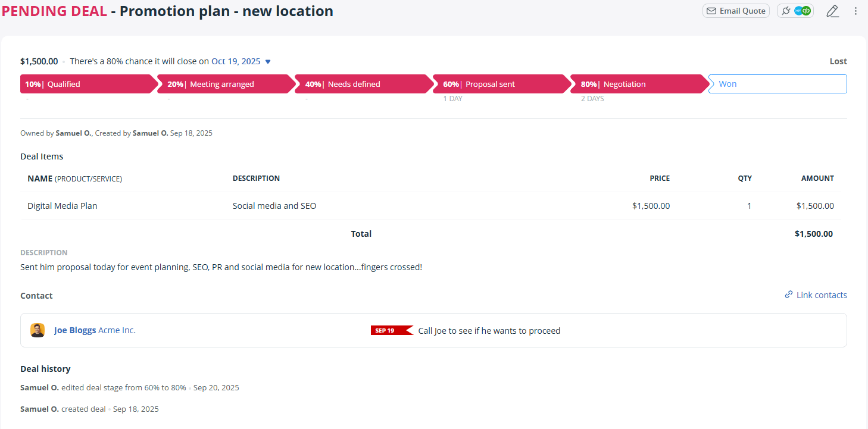Image resolution: width=868 pixels, height=429 pixels.
Task: Open the Xero integration icon
Action: (798, 11)
